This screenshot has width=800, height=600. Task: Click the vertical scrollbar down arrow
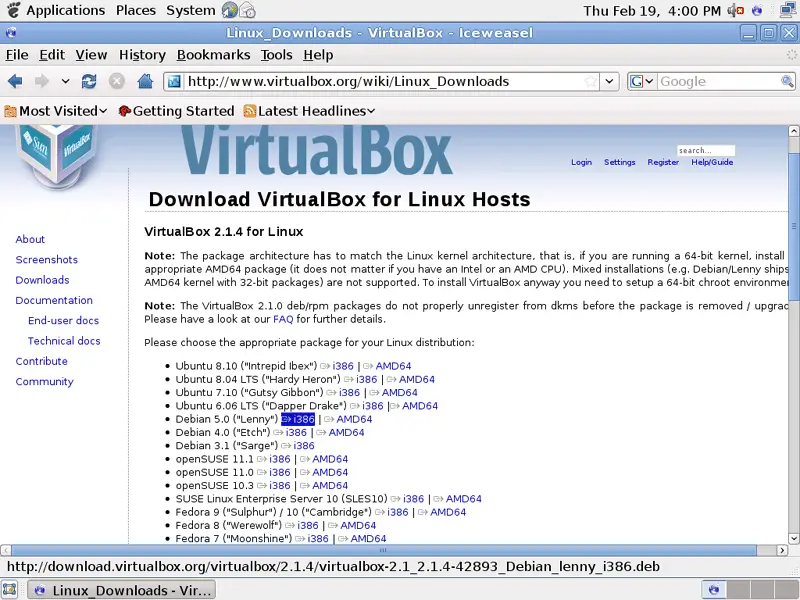click(793, 538)
